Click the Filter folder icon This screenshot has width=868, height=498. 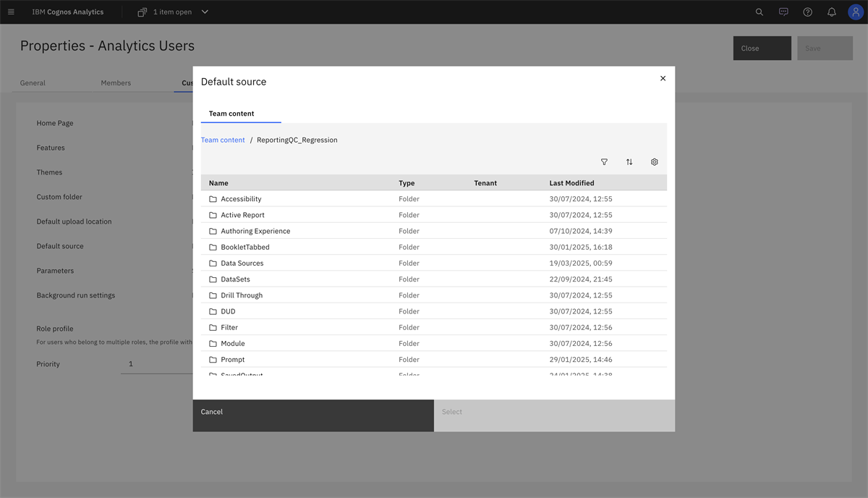pyautogui.click(x=213, y=327)
